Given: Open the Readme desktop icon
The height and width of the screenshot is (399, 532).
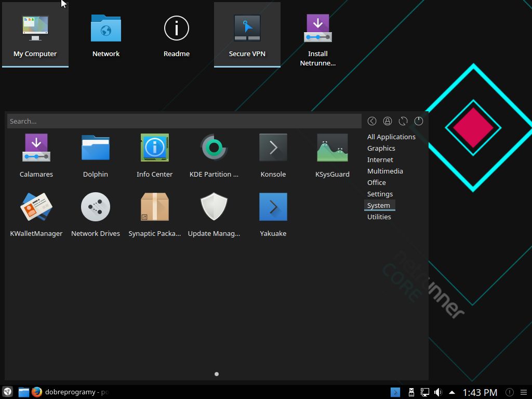Looking at the screenshot, I should pos(177,35).
